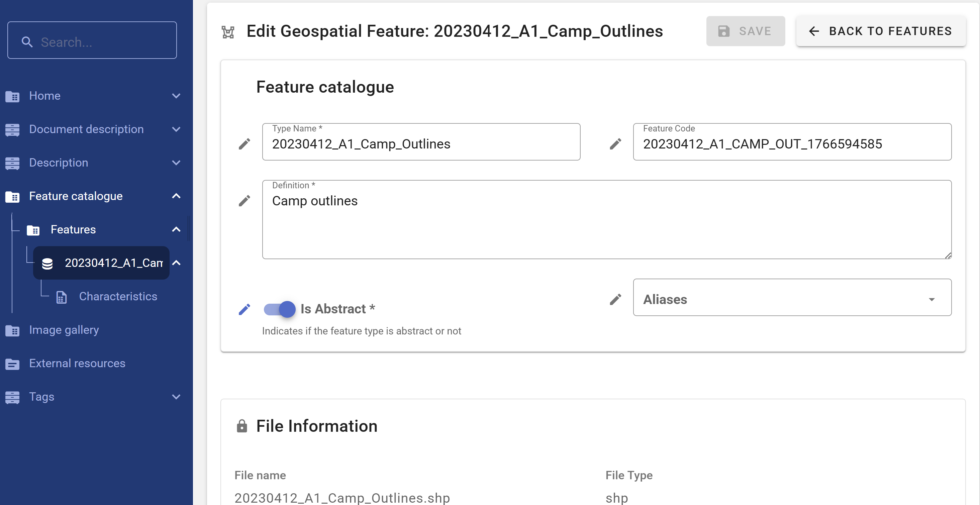Screen dimensions: 980x505
Task: Click the Definition text area
Action: (606, 224)
